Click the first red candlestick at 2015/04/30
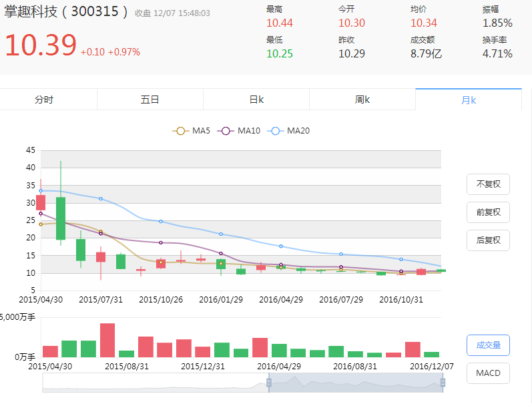 point(41,202)
